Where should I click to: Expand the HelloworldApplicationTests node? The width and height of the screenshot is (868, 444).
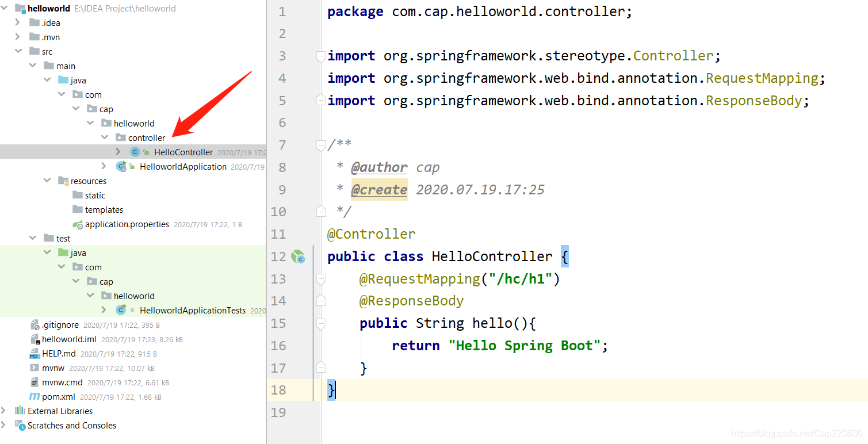coord(104,310)
